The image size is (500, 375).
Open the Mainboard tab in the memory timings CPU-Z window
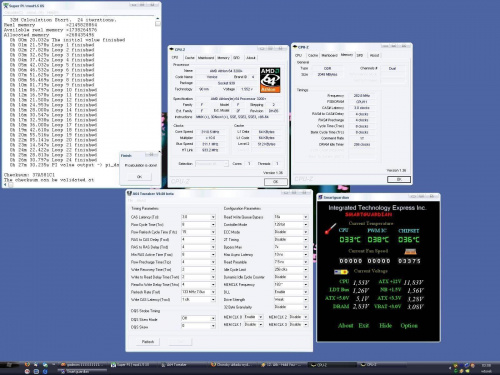329,55
